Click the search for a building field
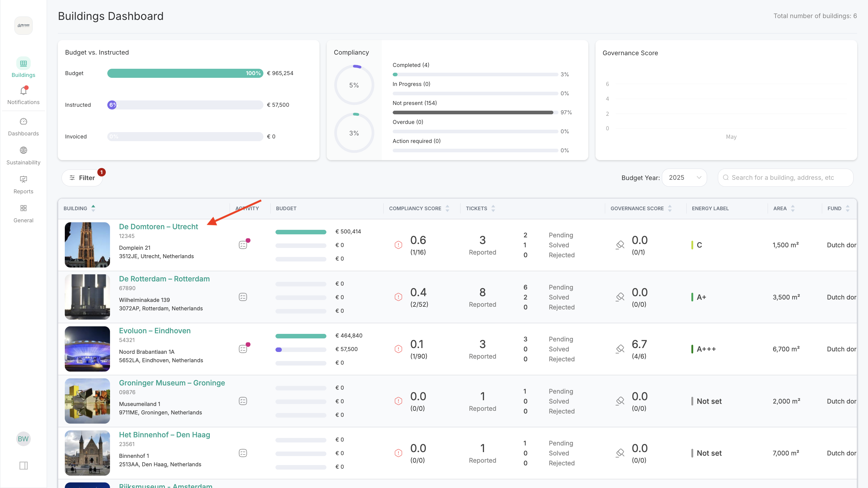This screenshot has width=868, height=488. pos(785,177)
